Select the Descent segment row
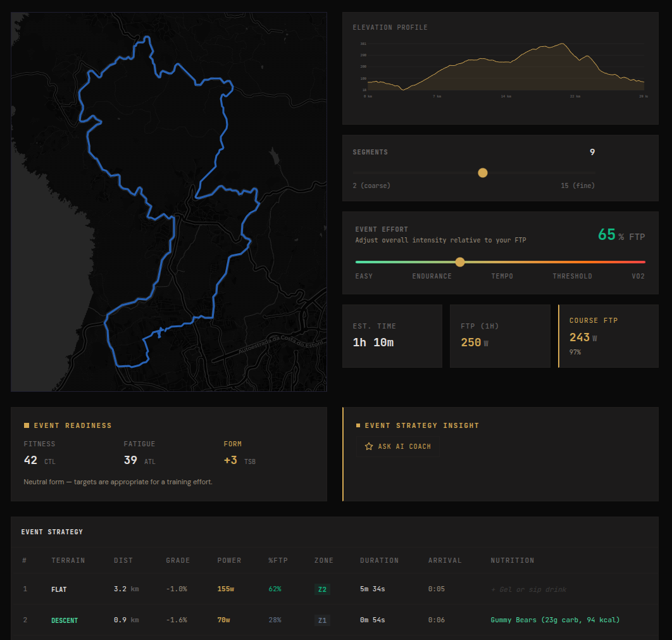Viewport: 672px width, 640px height. tap(65, 620)
